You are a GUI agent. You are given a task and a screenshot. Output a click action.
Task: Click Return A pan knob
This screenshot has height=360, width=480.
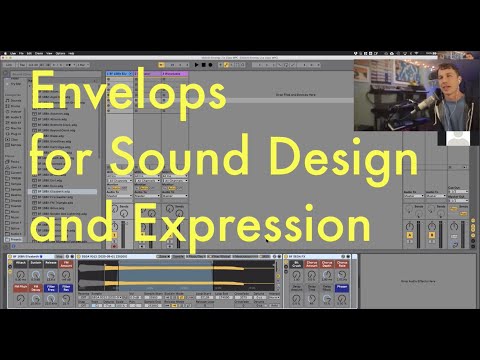pos(410,226)
